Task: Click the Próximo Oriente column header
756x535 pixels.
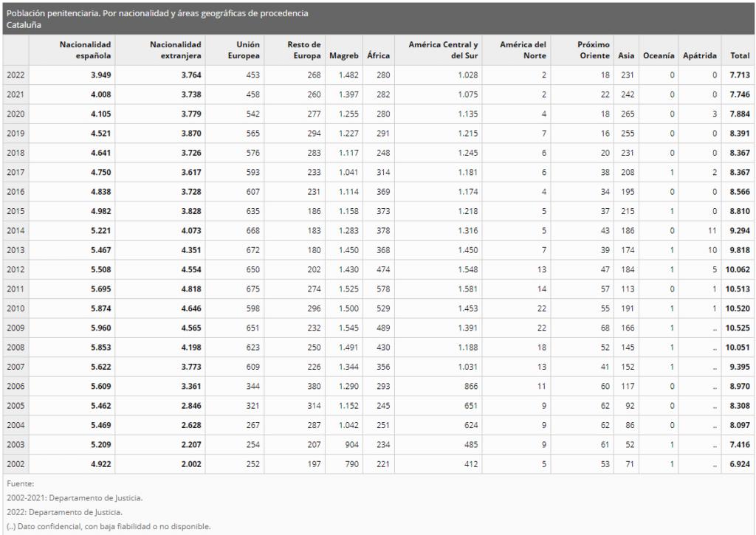Action: click(594, 50)
